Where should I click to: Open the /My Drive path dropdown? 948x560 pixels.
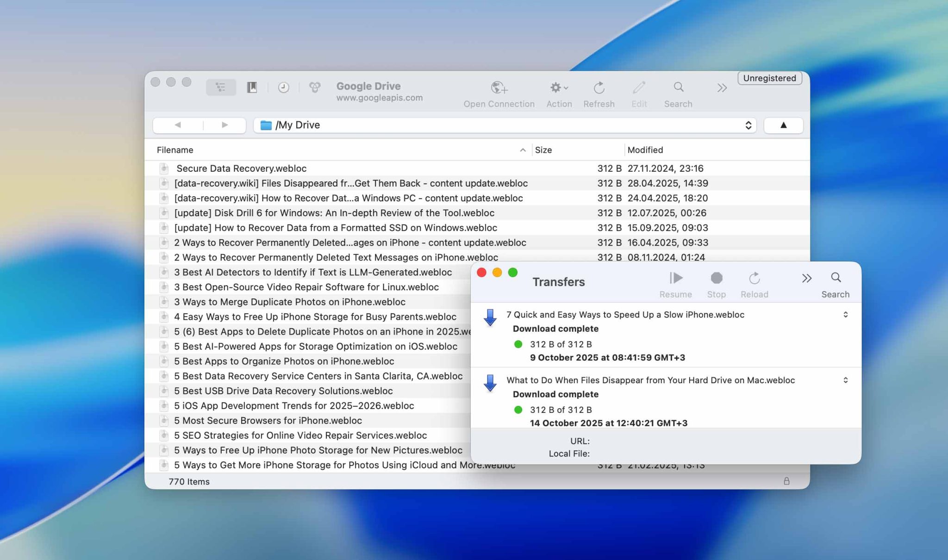pyautogui.click(x=748, y=125)
